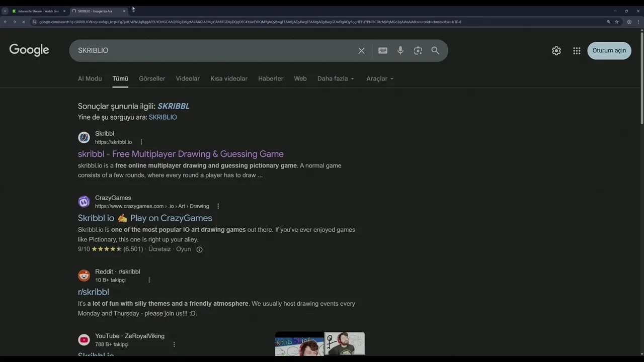Screen dimensions: 644x362
Task: Open the ZeRoyalViking video thumbnail
Action: (x=320, y=344)
